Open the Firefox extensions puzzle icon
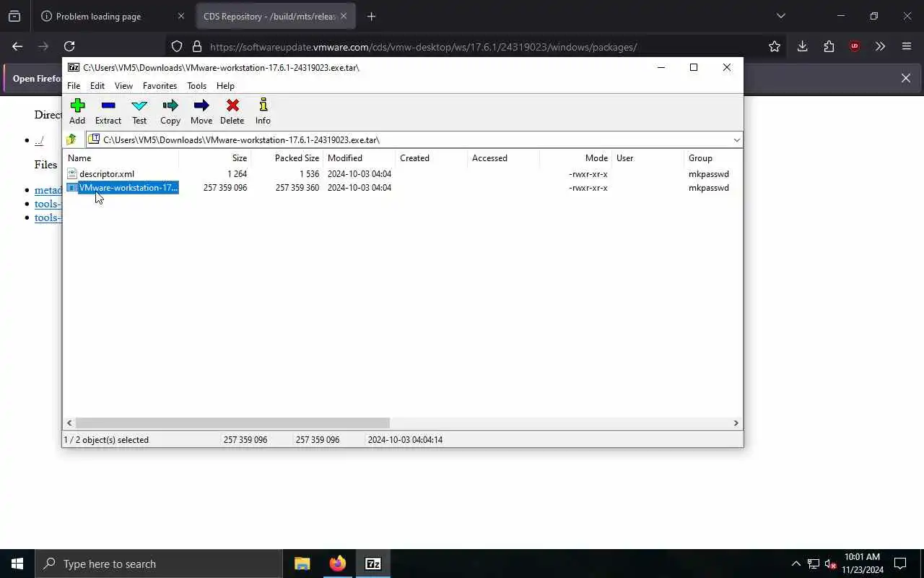This screenshot has height=578, width=924. (x=829, y=46)
